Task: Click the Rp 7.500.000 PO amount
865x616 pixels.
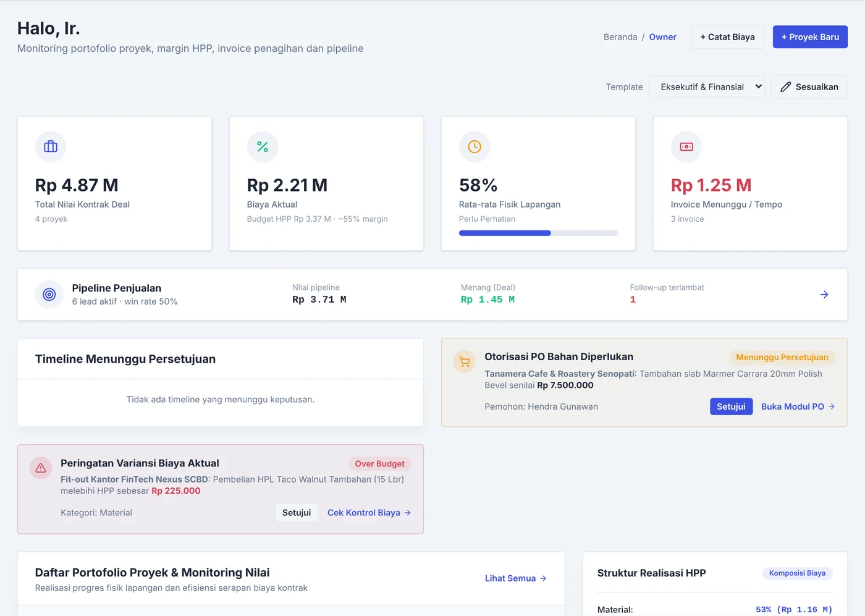Action: (x=565, y=385)
